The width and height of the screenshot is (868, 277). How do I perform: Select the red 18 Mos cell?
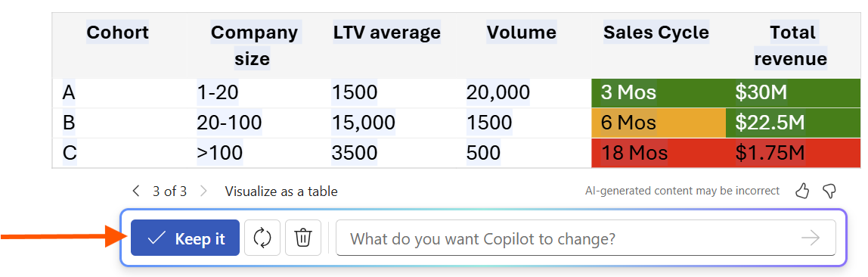(x=659, y=153)
